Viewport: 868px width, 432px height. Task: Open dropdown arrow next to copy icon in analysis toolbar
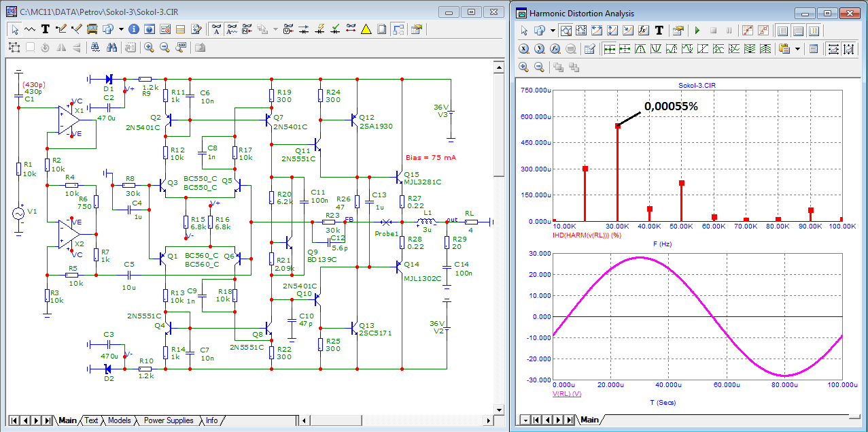click(553, 31)
